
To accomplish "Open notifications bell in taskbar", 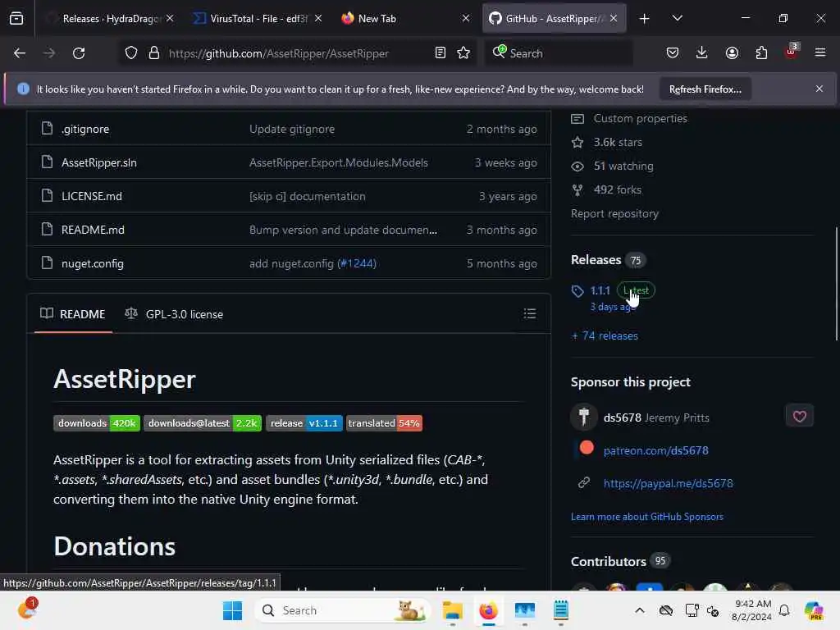I will [x=784, y=610].
